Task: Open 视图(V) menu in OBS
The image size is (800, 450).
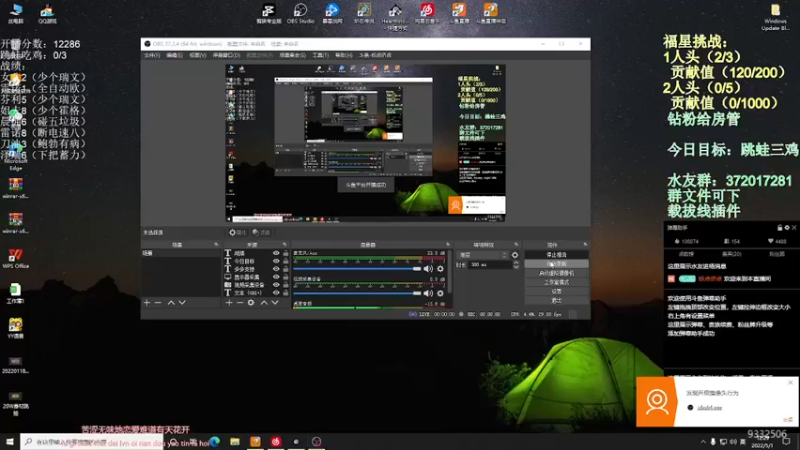Action: [198, 55]
